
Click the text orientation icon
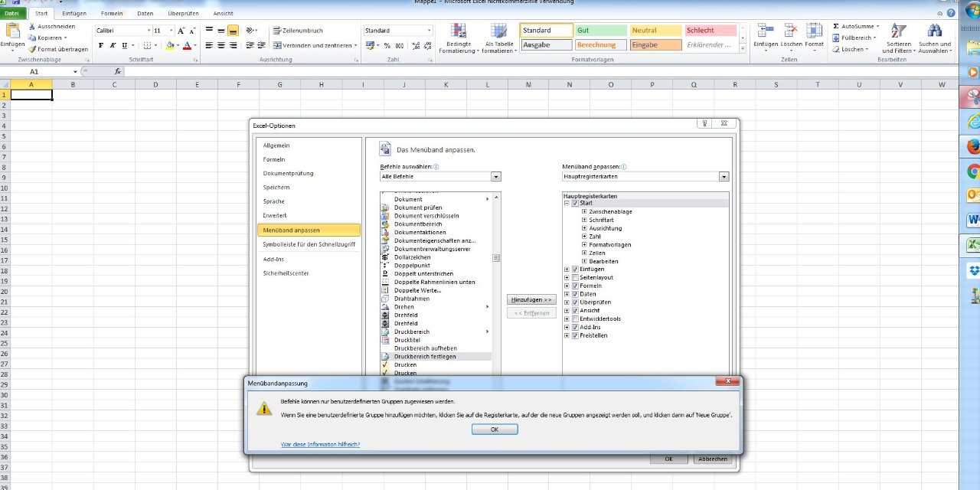(251, 31)
